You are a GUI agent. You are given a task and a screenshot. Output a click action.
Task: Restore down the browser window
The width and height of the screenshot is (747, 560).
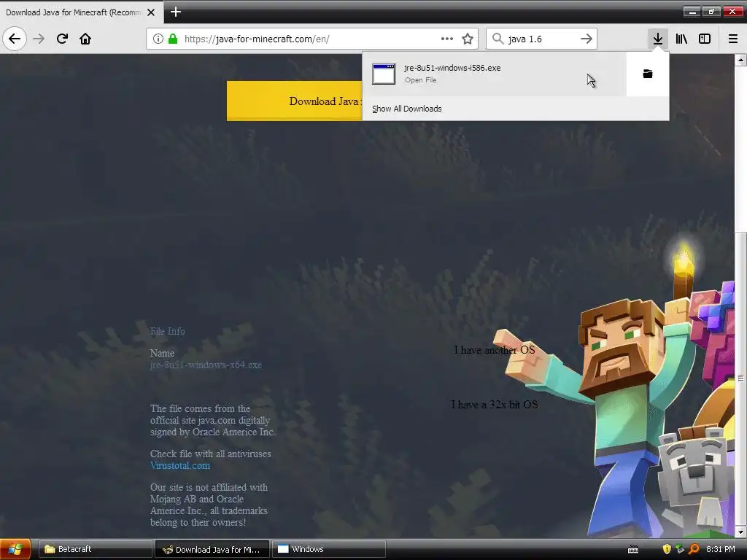tap(711, 12)
